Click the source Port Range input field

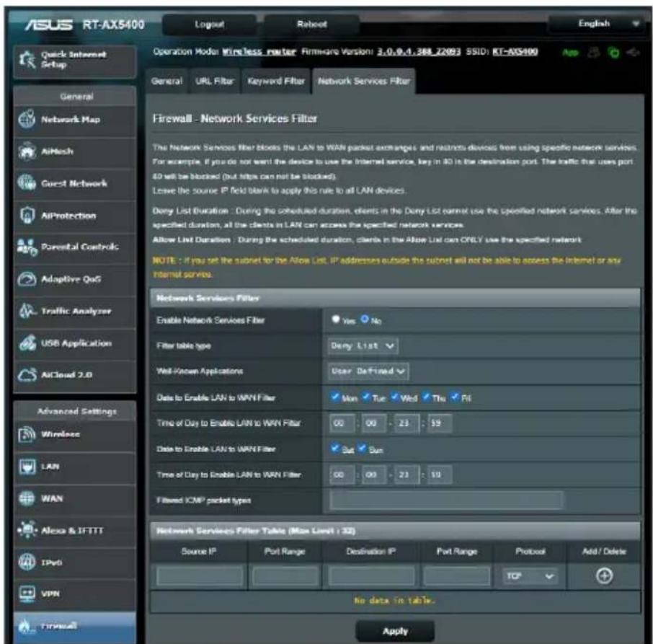[285, 576]
